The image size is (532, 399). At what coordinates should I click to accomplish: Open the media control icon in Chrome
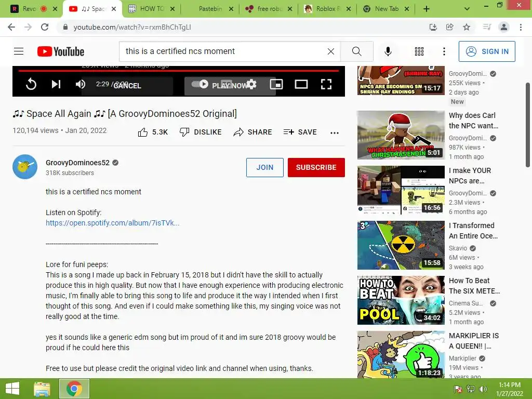click(487, 27)
